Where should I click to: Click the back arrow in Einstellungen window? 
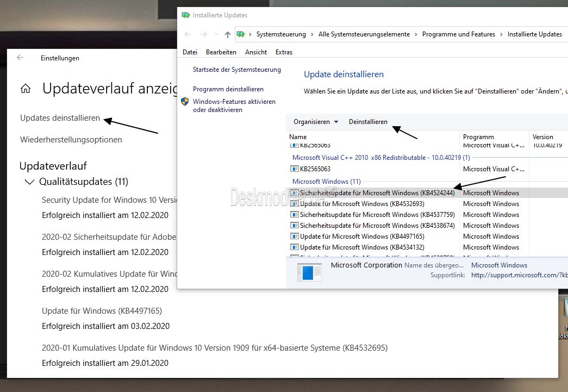[20, 58]
